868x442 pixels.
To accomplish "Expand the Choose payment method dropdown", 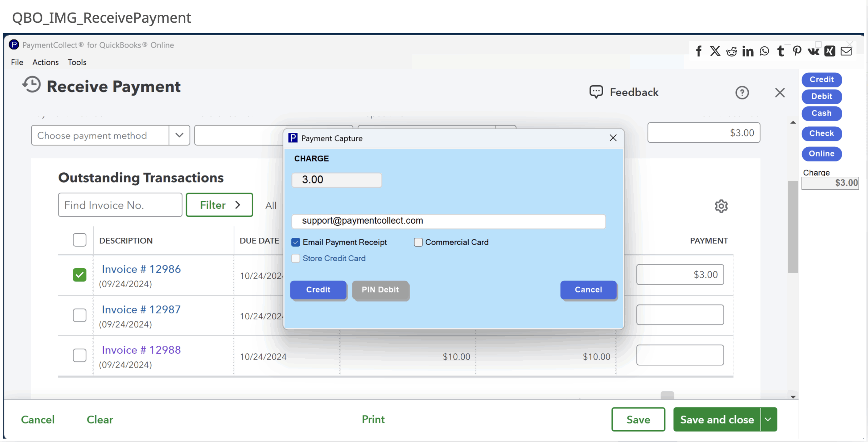I will [179, 135].
